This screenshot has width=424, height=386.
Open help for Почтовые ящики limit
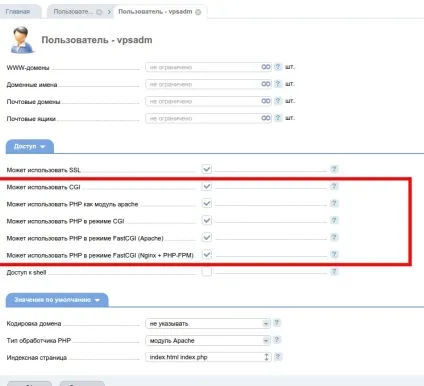(x=278, y=118)
